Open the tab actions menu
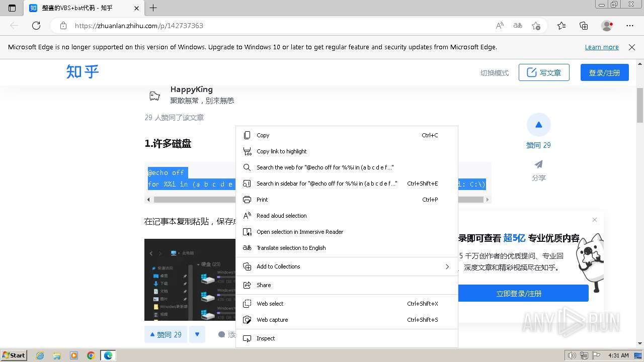Screen dimensions: 644x362 12,8
